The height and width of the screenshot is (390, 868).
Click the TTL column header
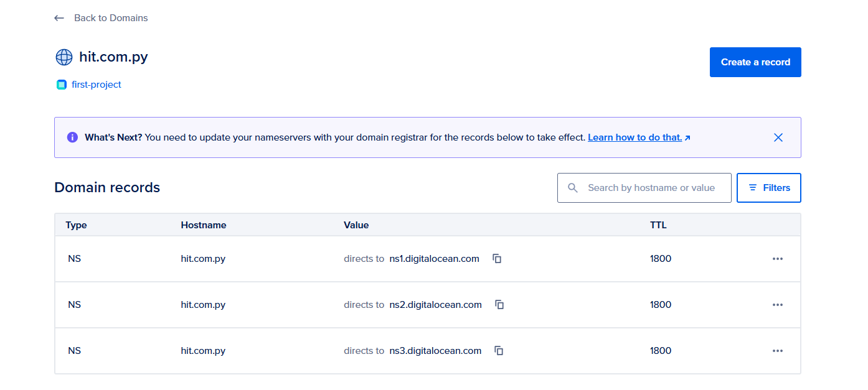[658, 225]
